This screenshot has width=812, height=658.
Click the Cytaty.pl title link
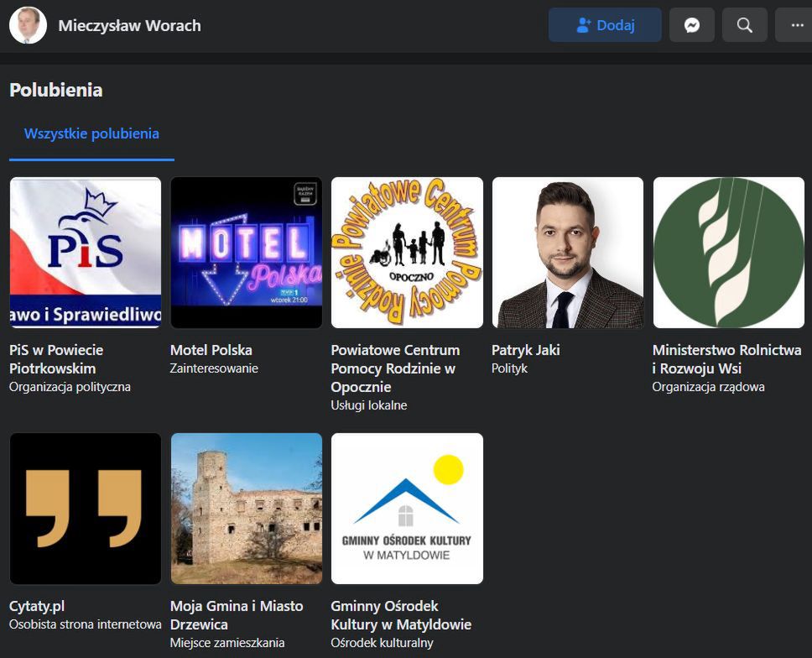pos(37,606)
